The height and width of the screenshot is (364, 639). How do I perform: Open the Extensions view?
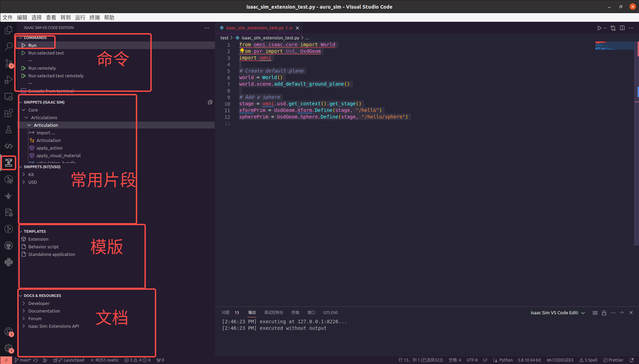coord(9,113)
